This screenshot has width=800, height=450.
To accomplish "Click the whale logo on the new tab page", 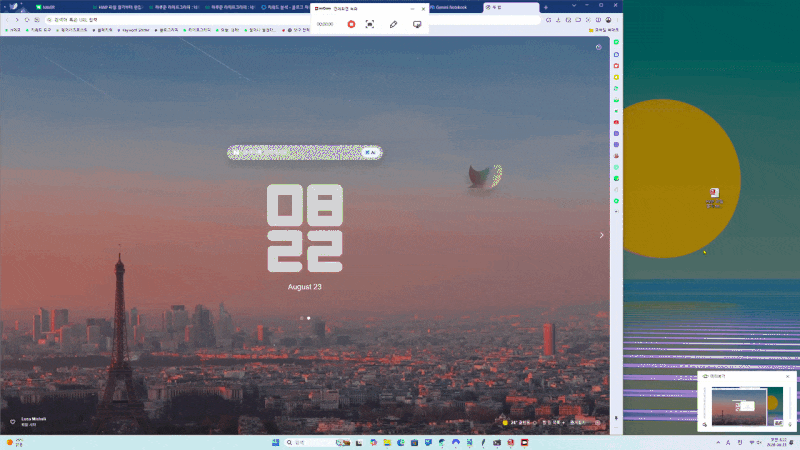I will click(x=485, y=177).
